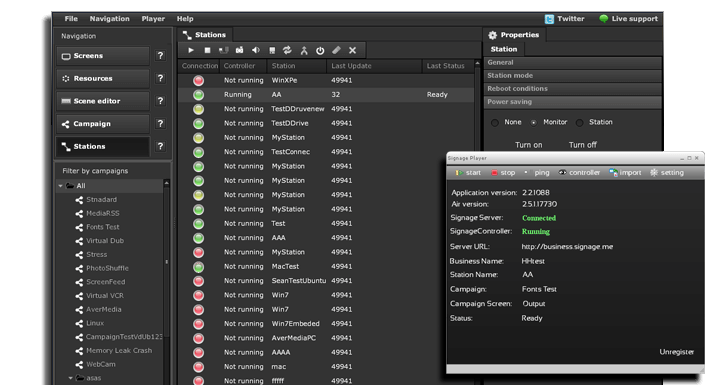711x385 pixels.
Task: Click the power icon in Stations toolbar
Action: pos(320,50)
